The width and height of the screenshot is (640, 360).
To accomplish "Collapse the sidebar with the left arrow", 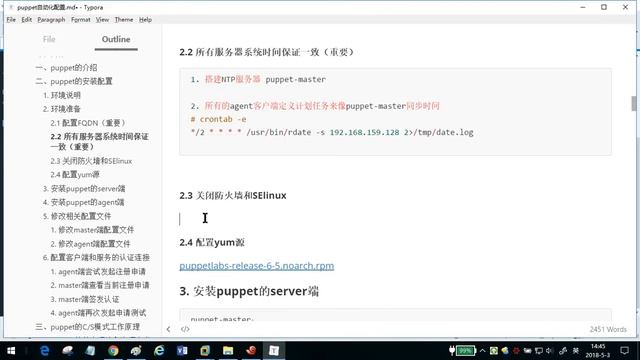I will (168, 329).
